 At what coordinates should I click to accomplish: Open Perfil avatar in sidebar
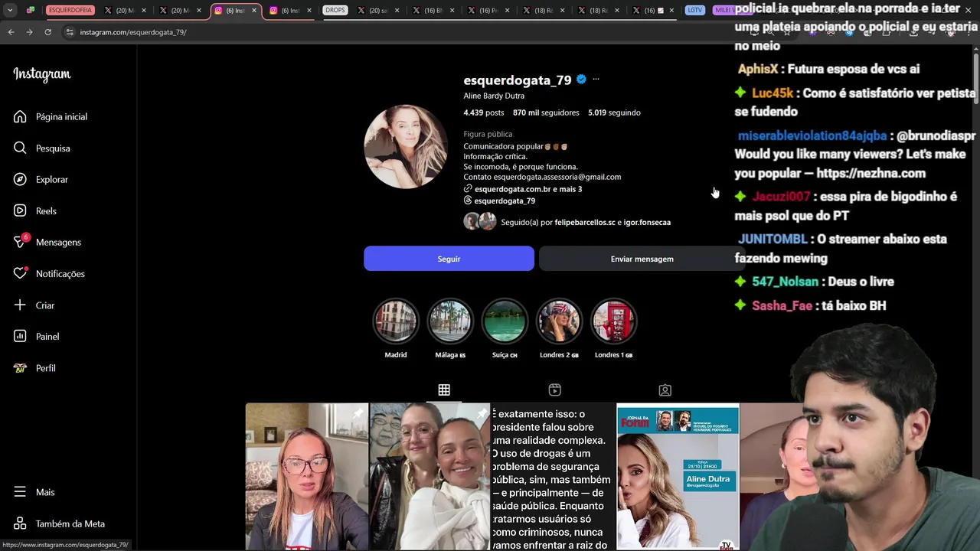(x=20, y=367)
